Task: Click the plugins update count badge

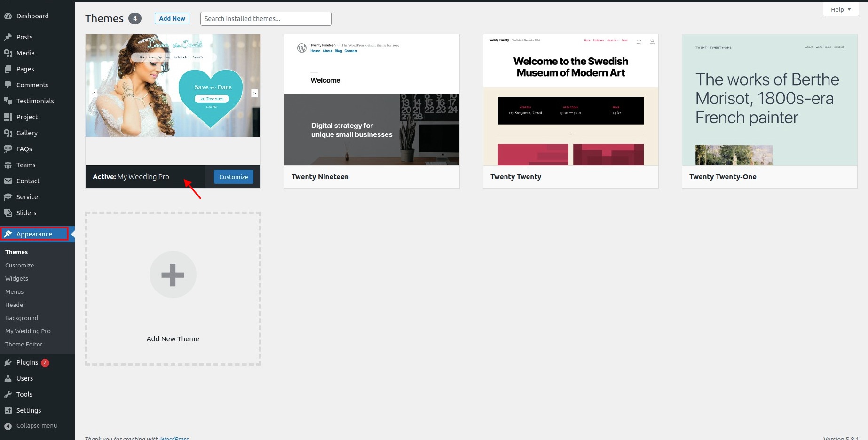Action: point(45,362)
